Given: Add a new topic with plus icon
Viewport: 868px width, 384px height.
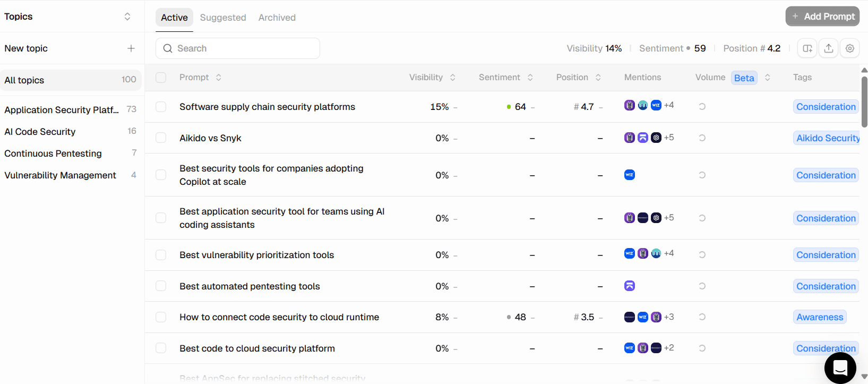Looking at the screenshot, I should (x=131, y=48).
